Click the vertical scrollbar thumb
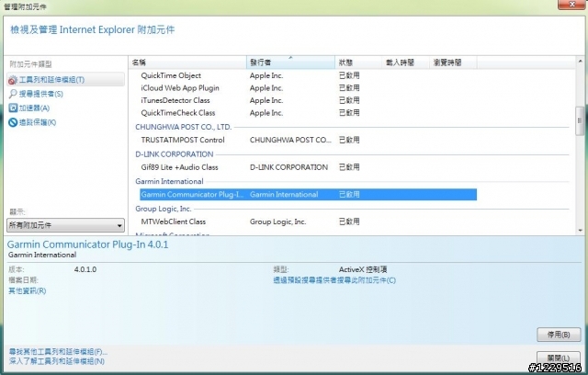The width and height of the screenshot is (588, 375). click(x=580, y=120)
